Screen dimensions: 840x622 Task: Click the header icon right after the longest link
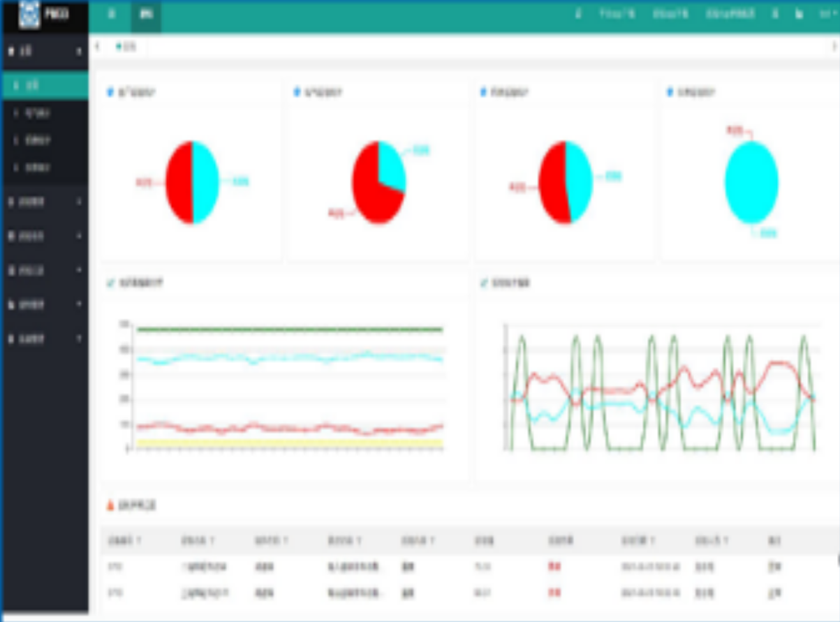[x=774, y=14]
